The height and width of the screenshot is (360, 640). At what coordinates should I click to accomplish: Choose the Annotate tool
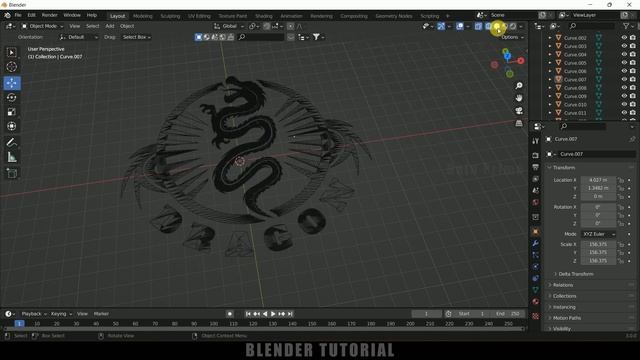(x=11, y=142)
